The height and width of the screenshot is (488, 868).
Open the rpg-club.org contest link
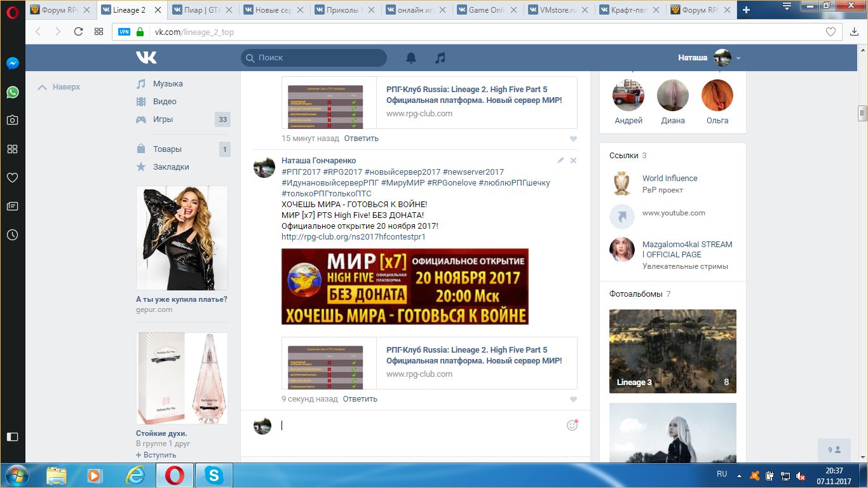[353, 237]
